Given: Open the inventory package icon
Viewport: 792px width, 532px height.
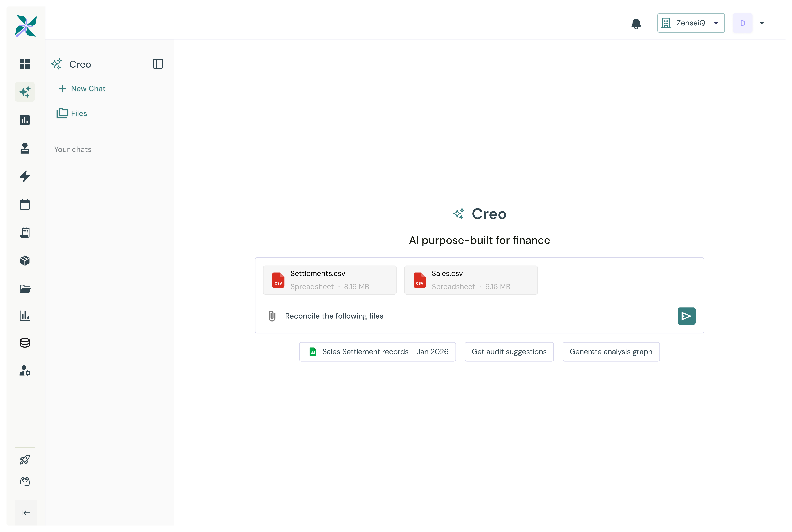Looking at the screenshot, I should (25, 261).
